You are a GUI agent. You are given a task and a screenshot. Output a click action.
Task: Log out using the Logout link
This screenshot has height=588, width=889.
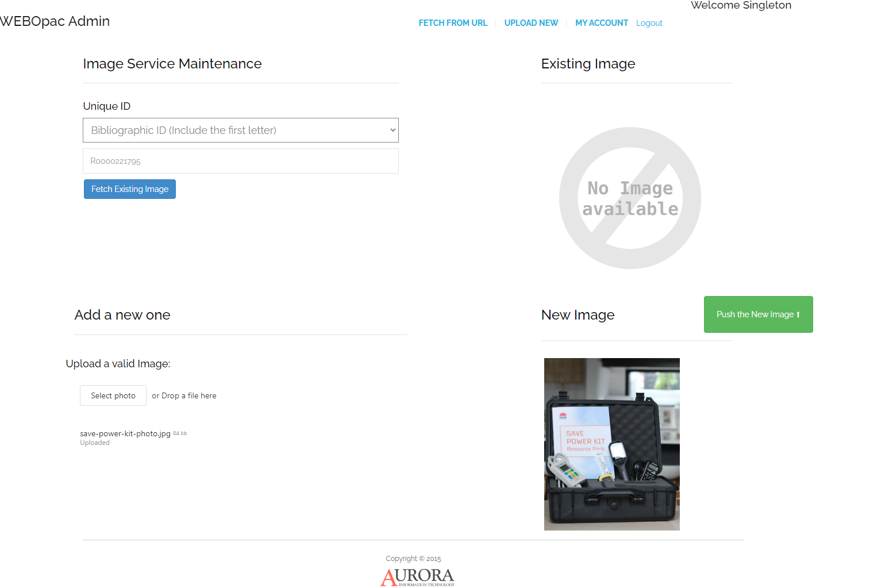[649, 23]
